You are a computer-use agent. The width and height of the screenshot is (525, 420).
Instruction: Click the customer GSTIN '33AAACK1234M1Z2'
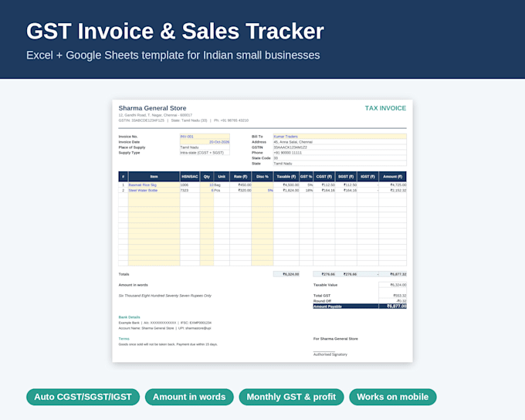340,147
